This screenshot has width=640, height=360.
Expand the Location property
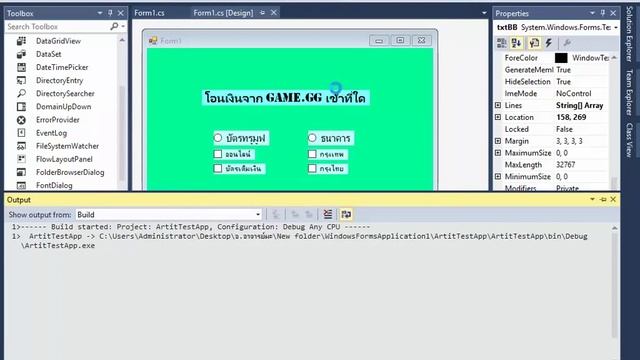pos(498,117)
